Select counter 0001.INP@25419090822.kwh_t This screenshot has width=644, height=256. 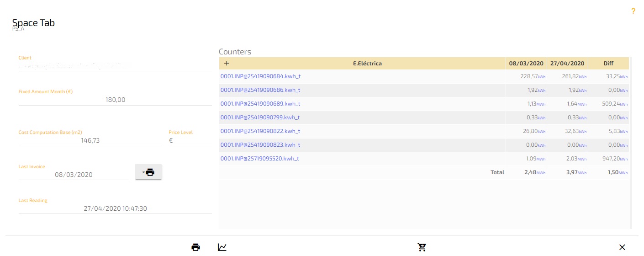click(x=260, y=131)
